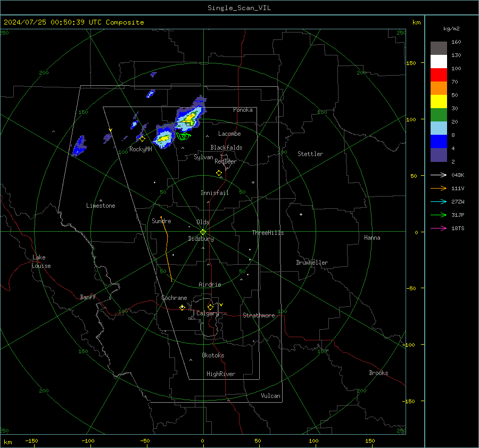Viewport: 479px width, 448px height.
Task: Click the 04DK legend label
Action: pos(458,175)
